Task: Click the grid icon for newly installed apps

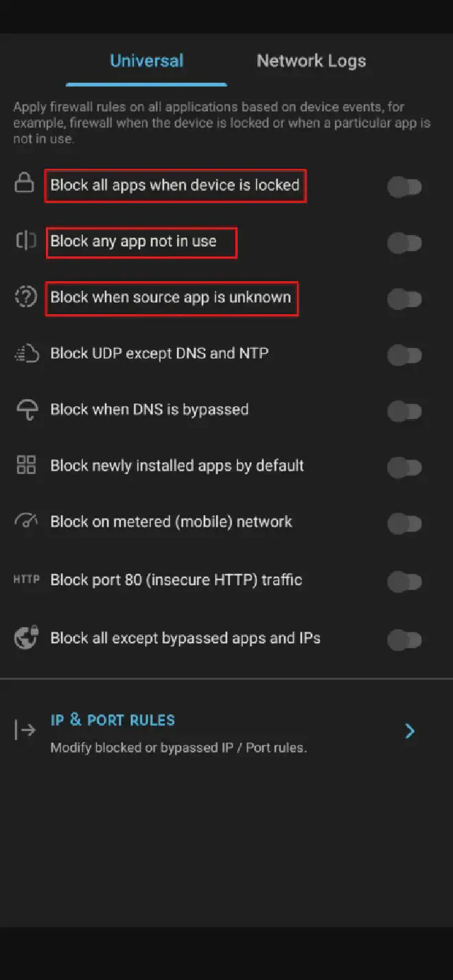Action: tap(25, 466)
